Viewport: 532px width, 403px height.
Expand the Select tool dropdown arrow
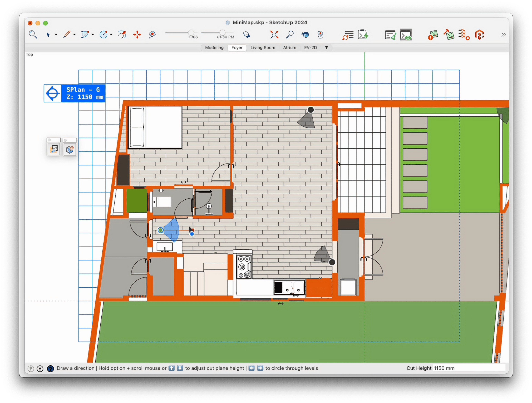click(x=56, y=35)
